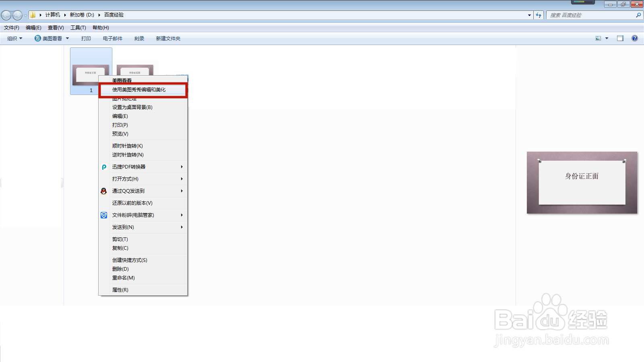
Task: Expand the view options dropdown arrow
Action: pyautogui.click(x=607, y=38)
